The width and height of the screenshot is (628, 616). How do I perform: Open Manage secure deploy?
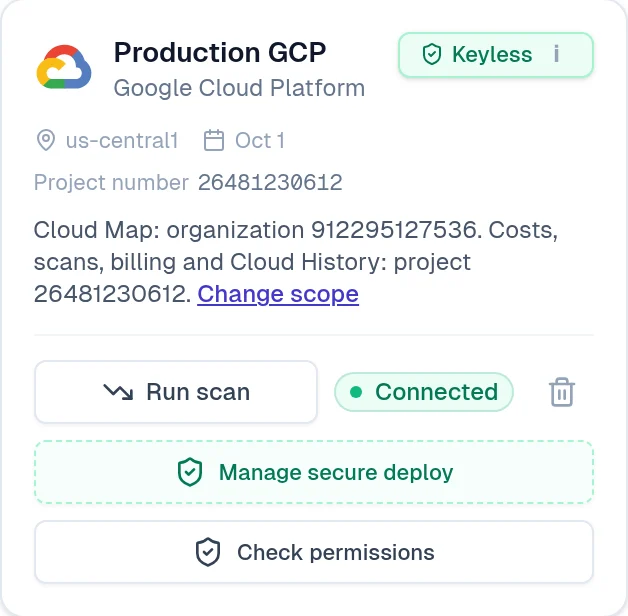314,472
